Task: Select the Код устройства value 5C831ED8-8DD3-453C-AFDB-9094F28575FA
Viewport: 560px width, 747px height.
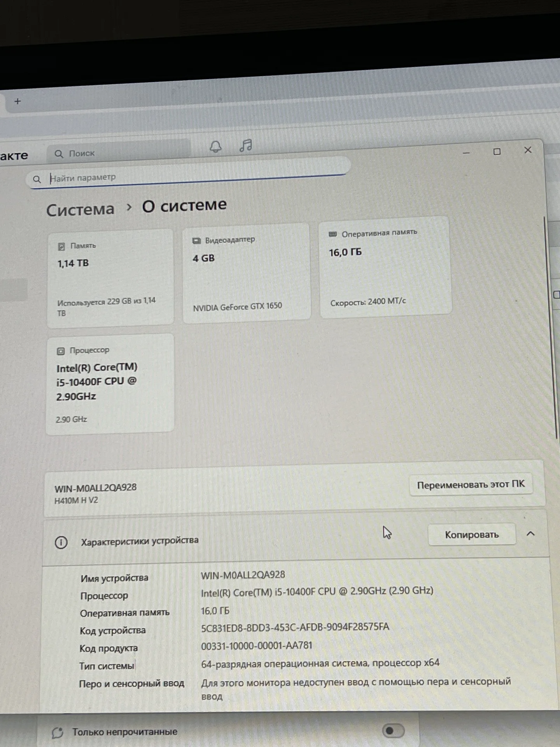Action: tap(295, 627)
